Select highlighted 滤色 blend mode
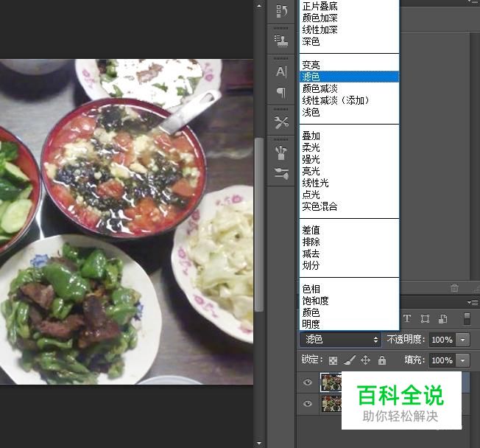Screen dimensions: 480x448 tap(349, 77)
